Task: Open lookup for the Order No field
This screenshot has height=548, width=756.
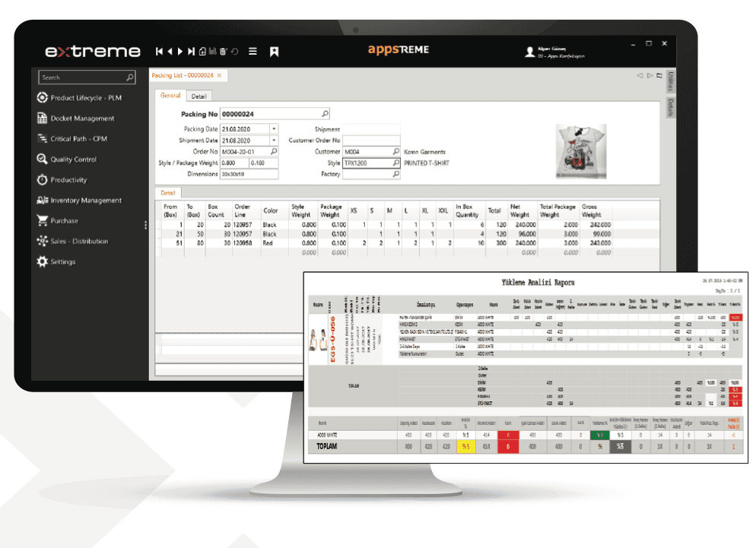Action: click(x=274, y=151)
